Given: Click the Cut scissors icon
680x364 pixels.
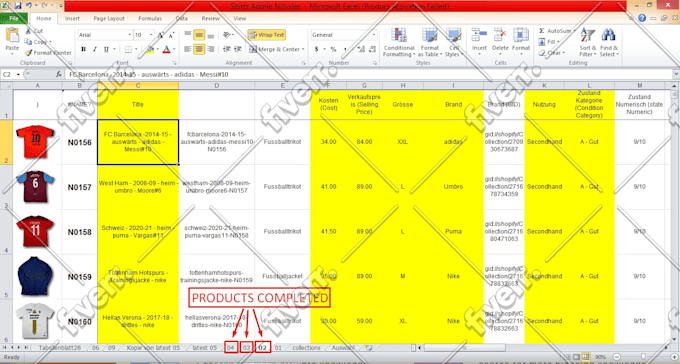Looking at the screenshot, I should 29,31.
